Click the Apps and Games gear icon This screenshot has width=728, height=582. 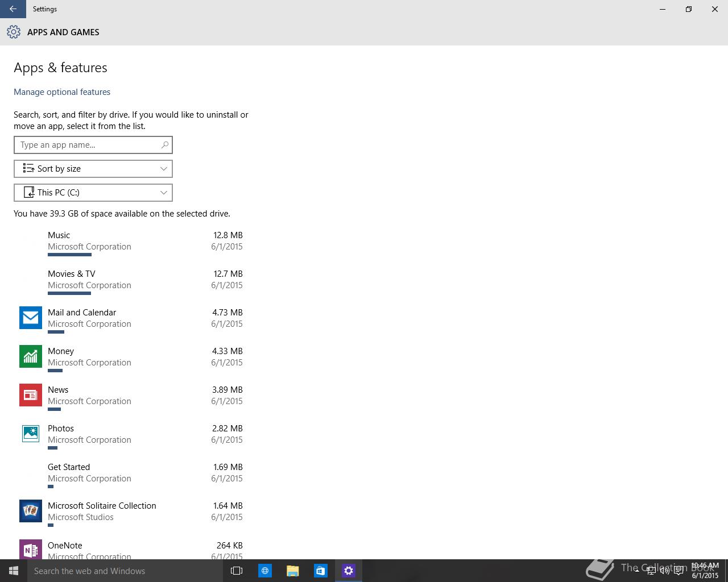click(14, 32)
